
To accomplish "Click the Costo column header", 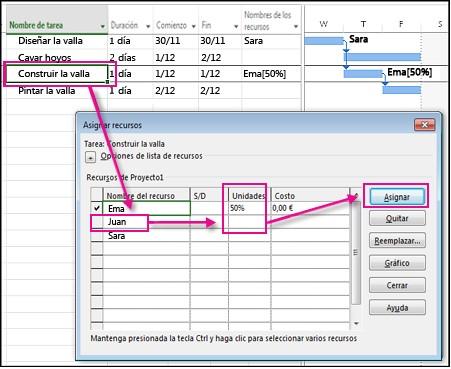I will click(310, 196).
